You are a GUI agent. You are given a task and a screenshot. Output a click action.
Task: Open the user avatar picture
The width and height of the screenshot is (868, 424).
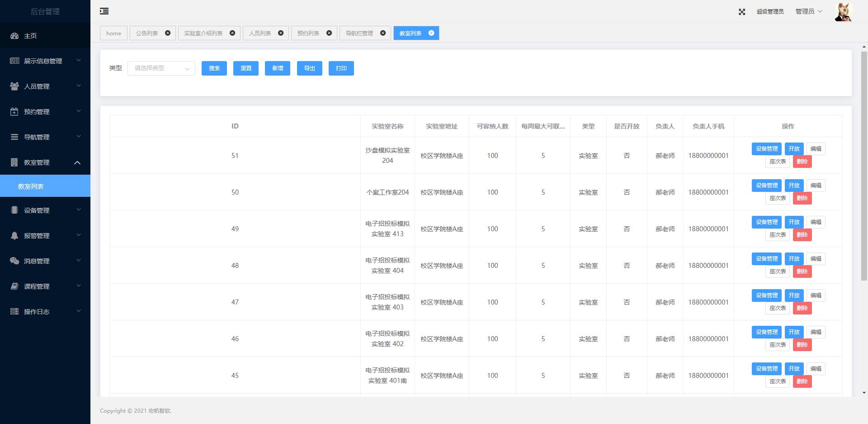click(843, 12)
